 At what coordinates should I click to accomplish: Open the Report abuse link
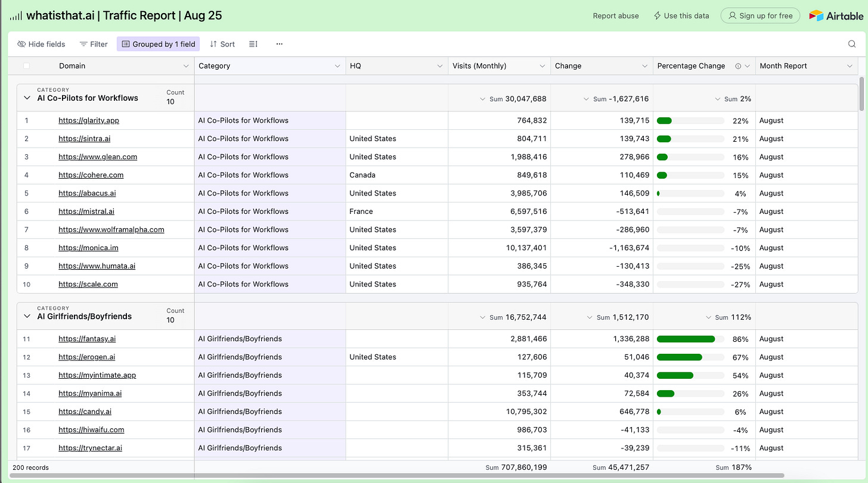(615, 16)
